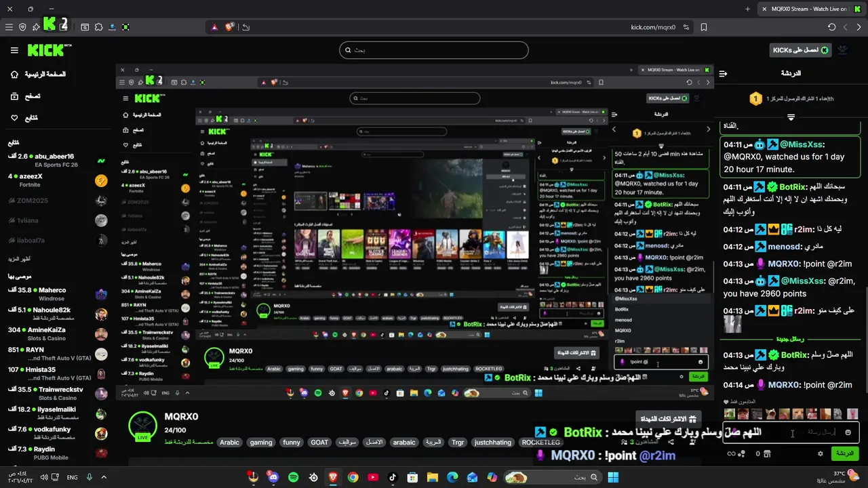Expand the gifted subs leaderboard chevron in chat
Screen dimensions: 868x488
791,117
